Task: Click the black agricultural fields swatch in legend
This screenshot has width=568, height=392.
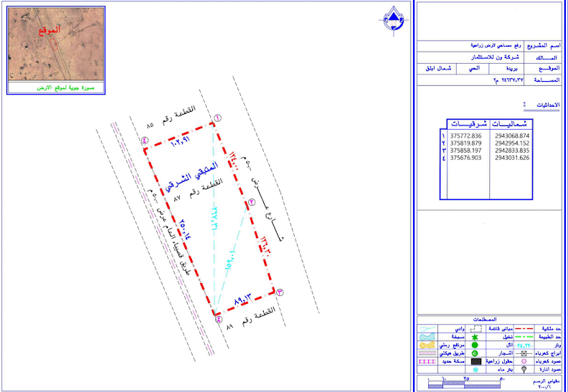Action: pyautogui.click(x=476, y=363)
